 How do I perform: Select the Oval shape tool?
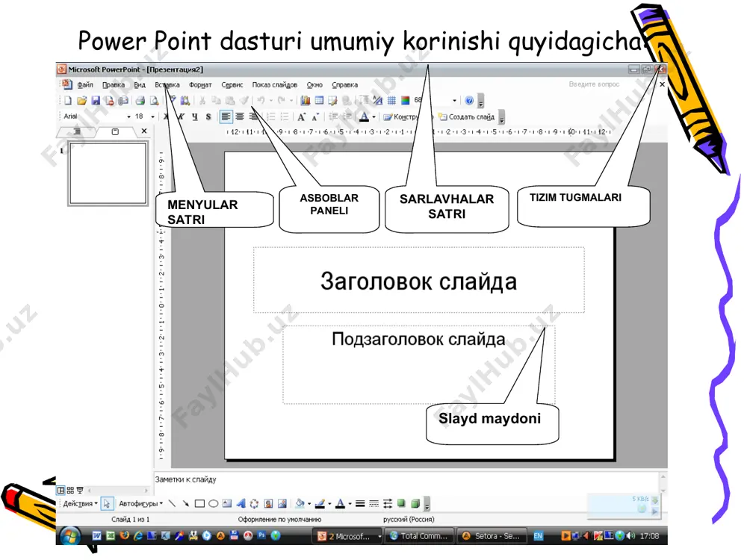point(214,503)
